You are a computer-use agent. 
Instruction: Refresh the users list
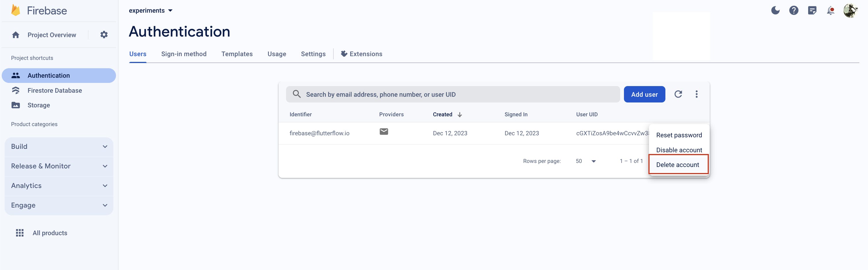pyautogui.click(x=678, y=94)
